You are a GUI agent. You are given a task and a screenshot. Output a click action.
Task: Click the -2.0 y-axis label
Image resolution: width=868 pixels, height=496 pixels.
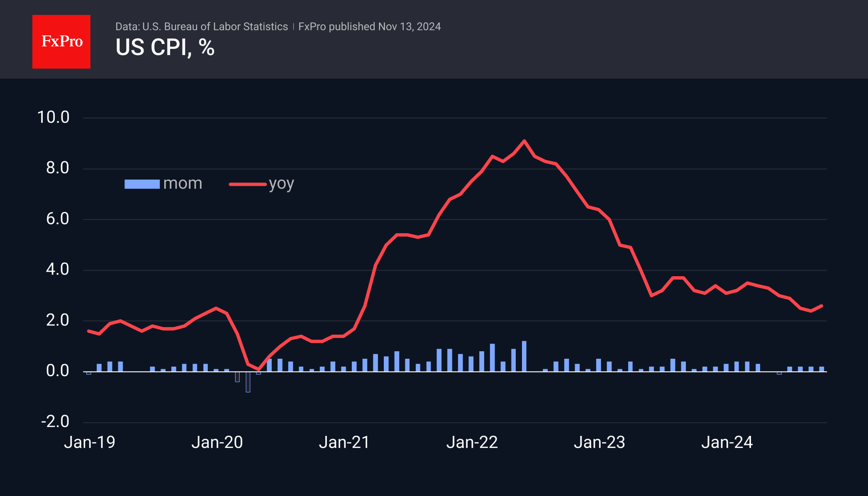(x=55, y=422)
